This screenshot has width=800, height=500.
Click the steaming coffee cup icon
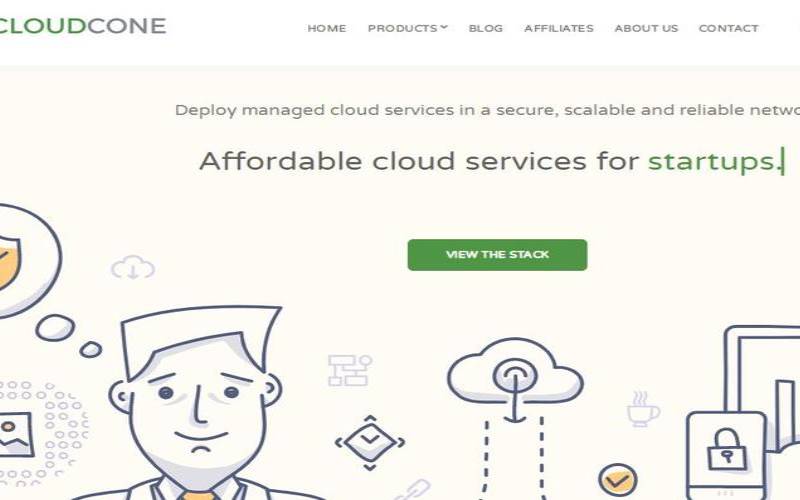[x=642, y=409]
